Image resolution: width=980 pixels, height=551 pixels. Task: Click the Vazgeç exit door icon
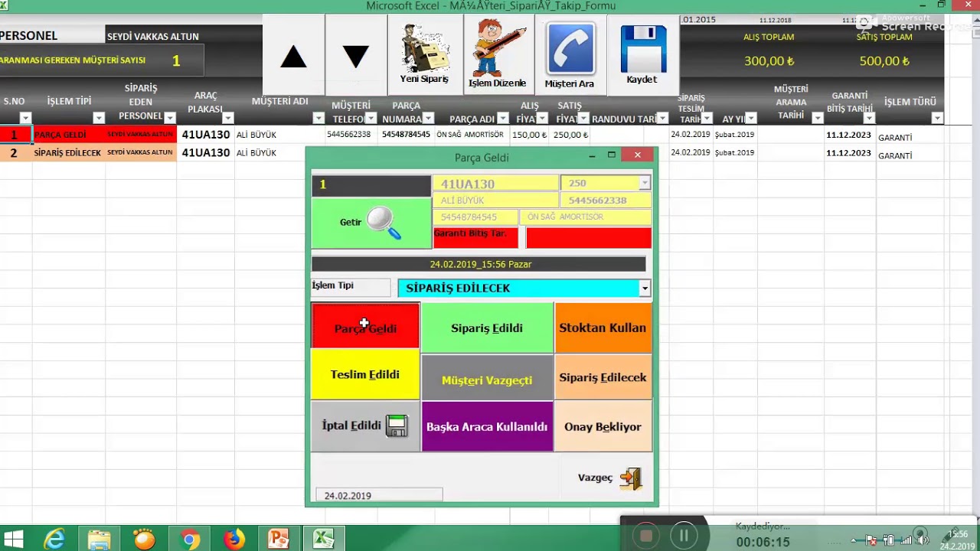click(x=631, y=478)
